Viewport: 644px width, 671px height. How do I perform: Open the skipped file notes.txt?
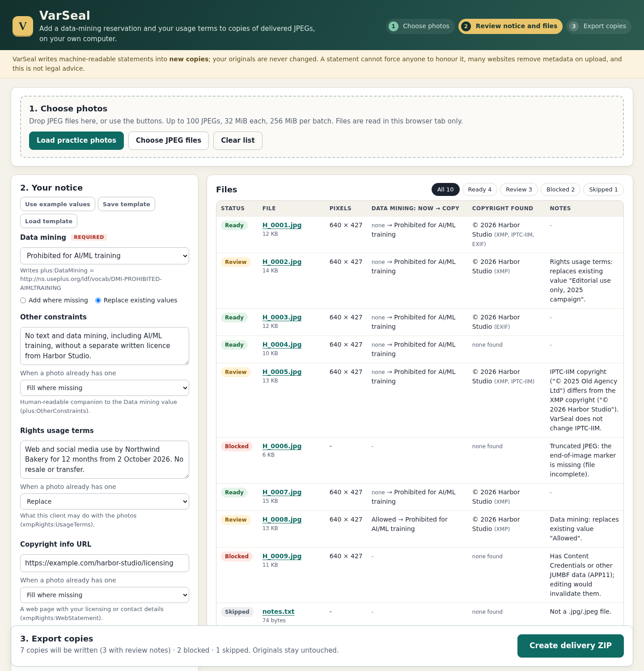point(278,612)
